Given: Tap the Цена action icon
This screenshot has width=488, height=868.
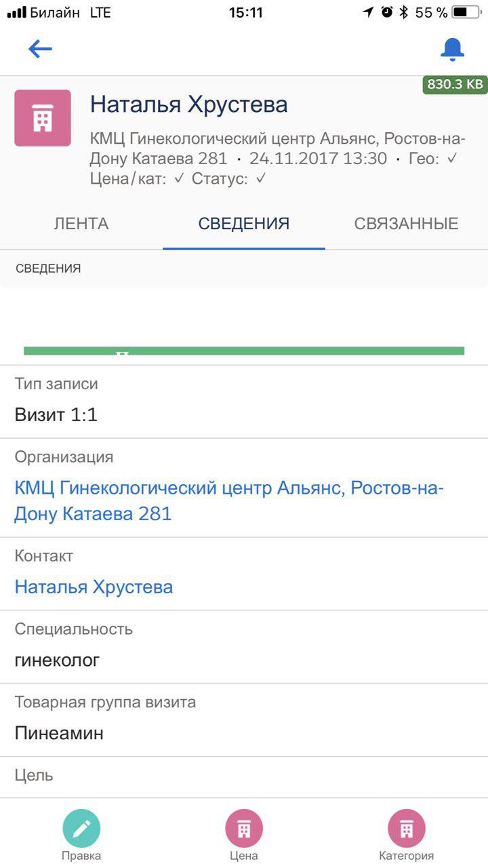Looking at the screenshot, I should [x=244, y=829].
